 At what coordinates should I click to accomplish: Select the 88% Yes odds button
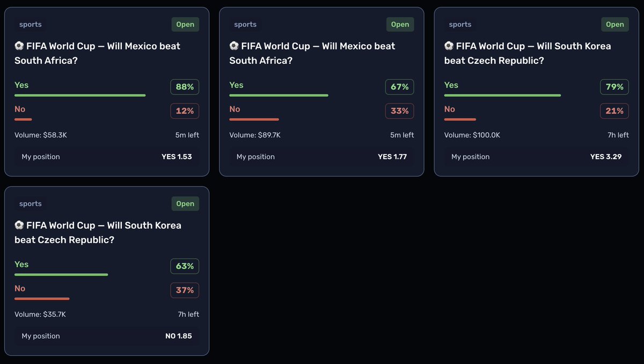click(x=185, y=87)
